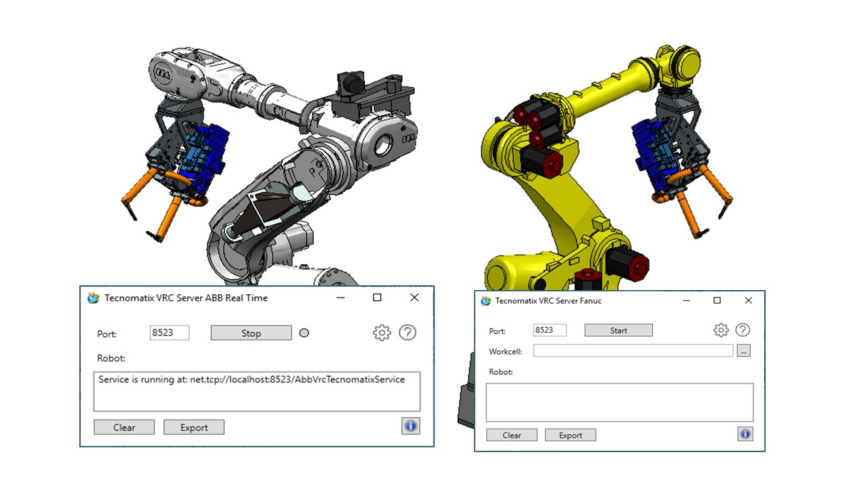
Task: Stop the ABB VRC server
Action: [x=251, y=333]
